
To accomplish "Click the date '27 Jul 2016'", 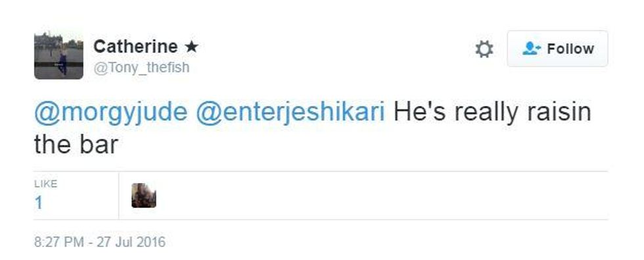I will pos(131,242).
